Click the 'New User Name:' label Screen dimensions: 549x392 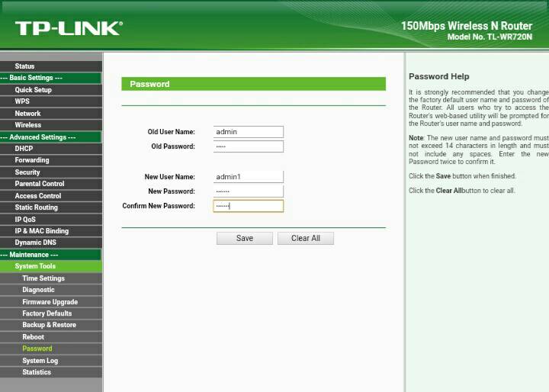pyautogui.click(x=170, y=177)
